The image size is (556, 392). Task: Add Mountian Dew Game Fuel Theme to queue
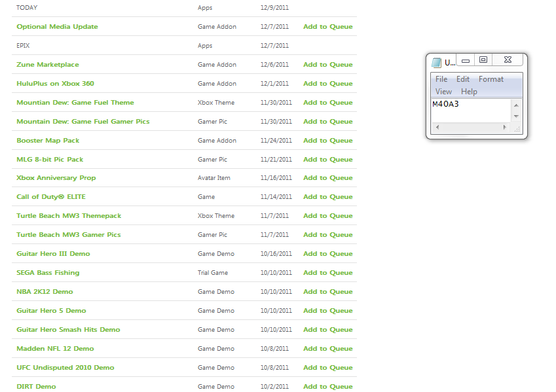pyautogui.click(x=328, y=103)
